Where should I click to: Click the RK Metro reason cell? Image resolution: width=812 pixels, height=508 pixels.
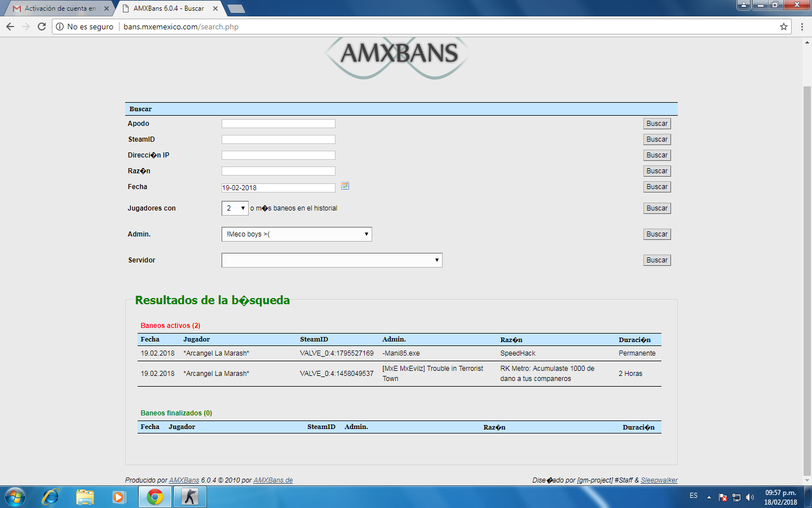coord(547,374)
